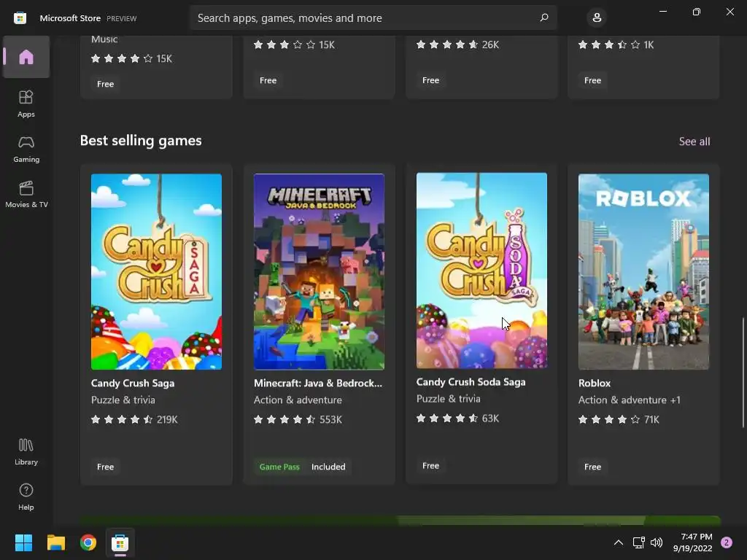This screenshot has height=560, width=747.
Task: Click the vertical scrollbar thumb
Action: click(743, 373)
